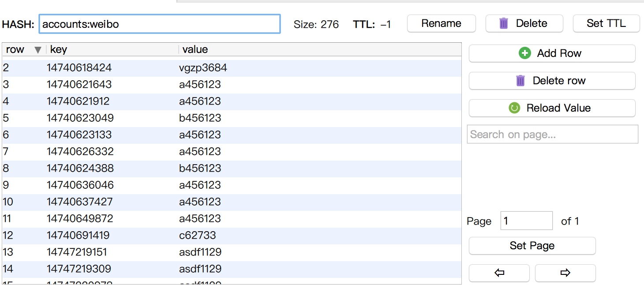
Task: Click value a456123 for key 14740649872
Action: tap(200, 219)
